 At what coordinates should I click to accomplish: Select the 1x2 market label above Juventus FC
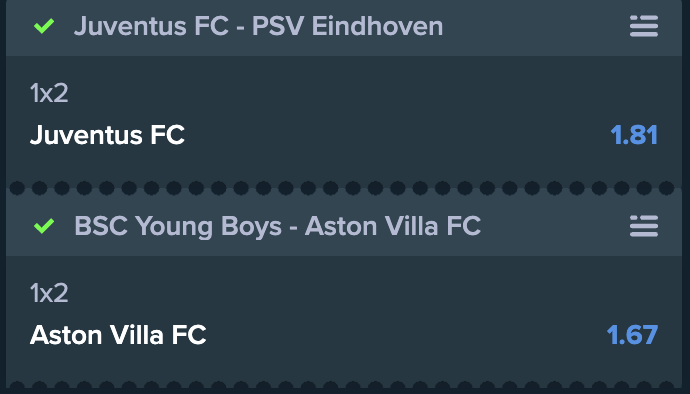click(x=49, y=93)
